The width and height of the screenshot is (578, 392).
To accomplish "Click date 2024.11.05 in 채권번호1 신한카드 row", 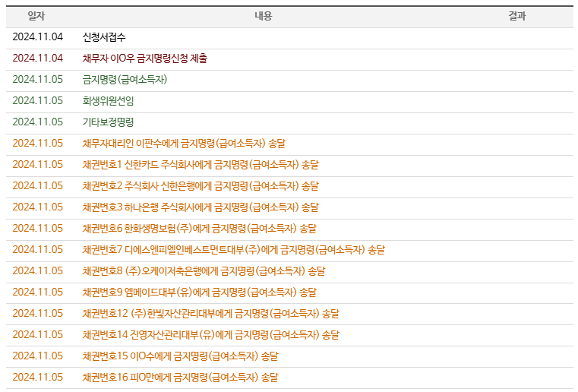I will click(x=38, y=164).
